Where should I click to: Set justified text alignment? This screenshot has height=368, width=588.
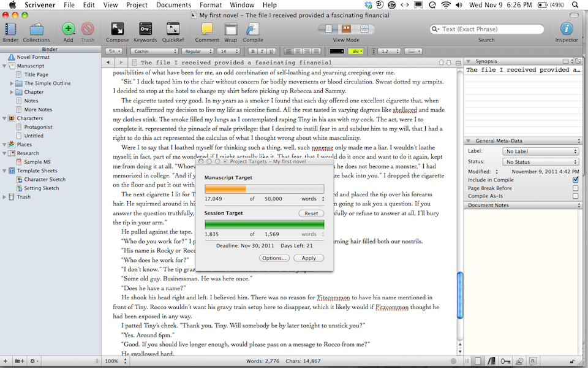(317, 51)
